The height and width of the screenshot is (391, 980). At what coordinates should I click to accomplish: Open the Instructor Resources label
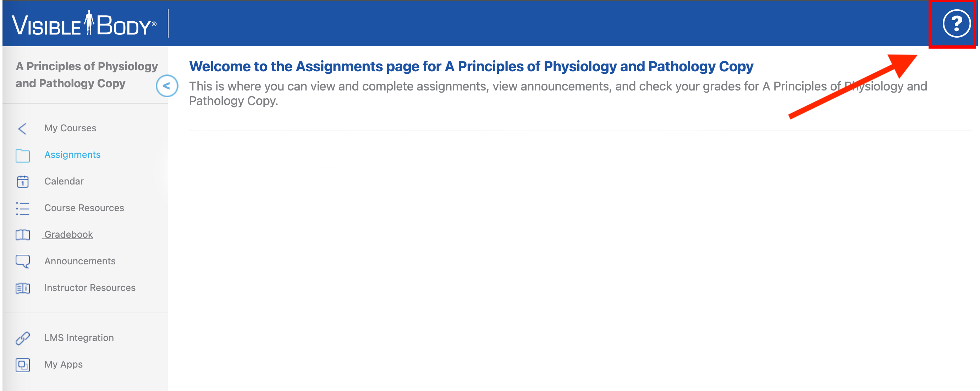90,288
